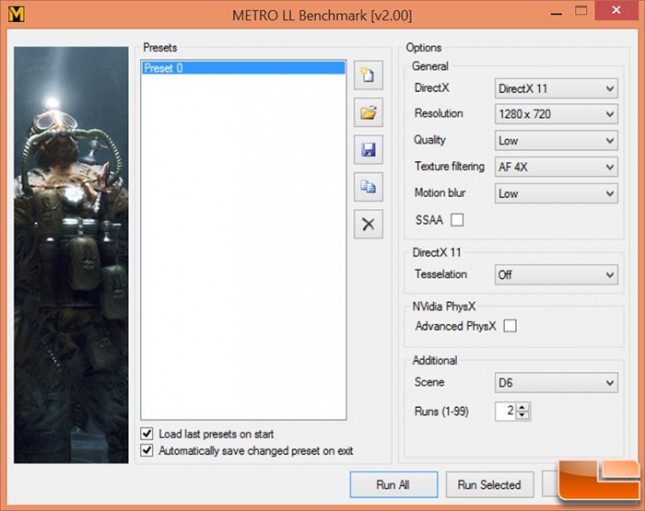Duplicate the preset with the copy icon

click(x=368, y=187)
